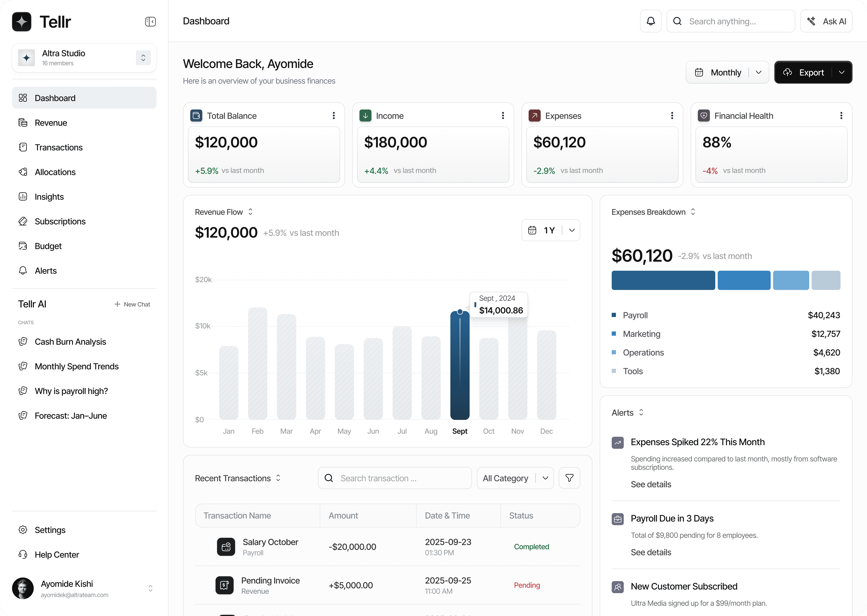Screen dimensions: 867x616
Task: Click See details under Payroll Due alert
Action: click(651, 552)
